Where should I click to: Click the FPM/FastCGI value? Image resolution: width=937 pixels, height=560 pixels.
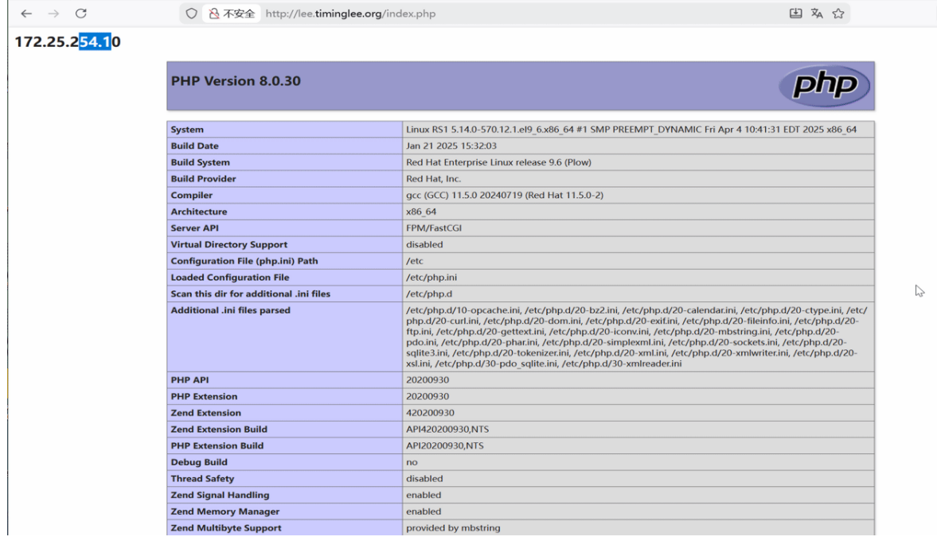[x=434, y=228]
